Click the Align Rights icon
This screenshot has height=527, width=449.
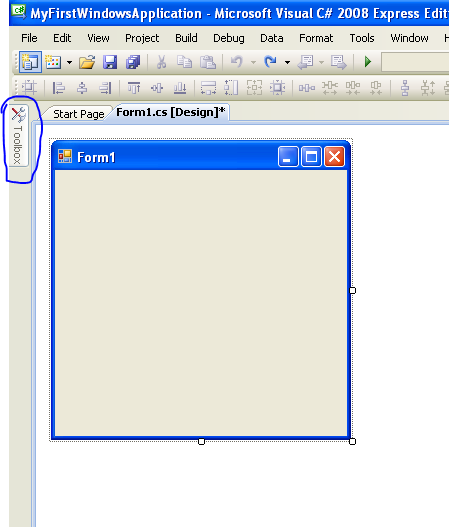pos(105,88)
